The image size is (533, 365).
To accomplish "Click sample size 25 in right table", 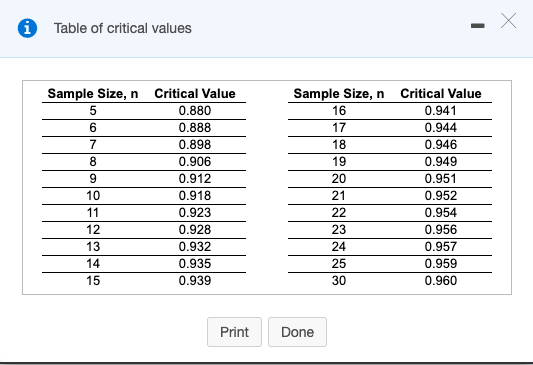I will tap(339, 264).
